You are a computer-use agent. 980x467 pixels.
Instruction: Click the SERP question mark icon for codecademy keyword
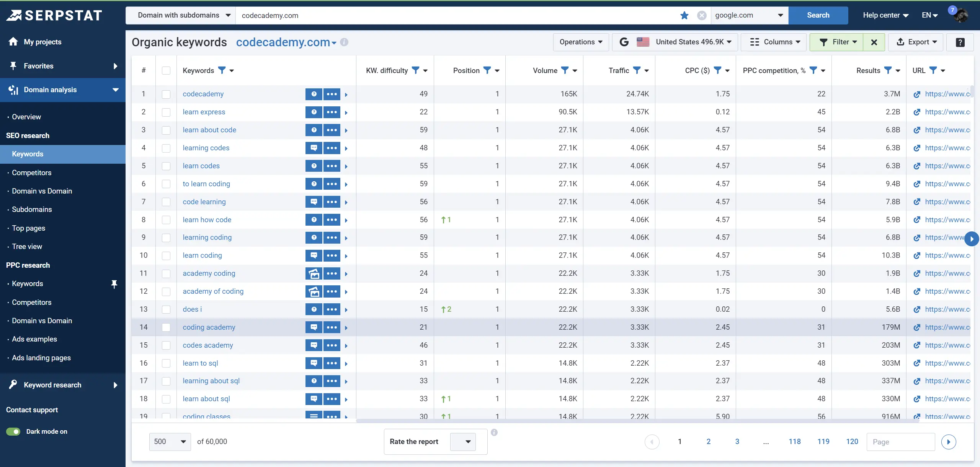click(x=314, y=94)
